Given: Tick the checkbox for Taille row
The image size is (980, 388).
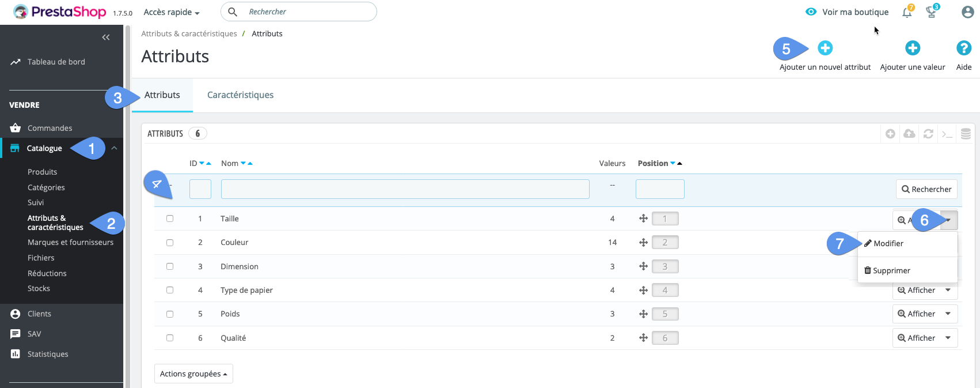Looking at the screenshot, I should (x=170, y=219).
